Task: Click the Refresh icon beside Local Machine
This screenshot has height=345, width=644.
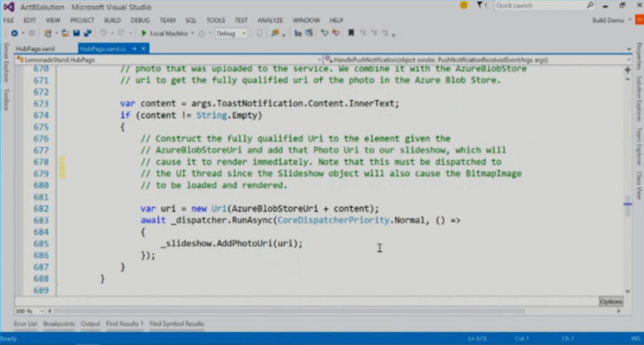Action: (x=202, y=34)
